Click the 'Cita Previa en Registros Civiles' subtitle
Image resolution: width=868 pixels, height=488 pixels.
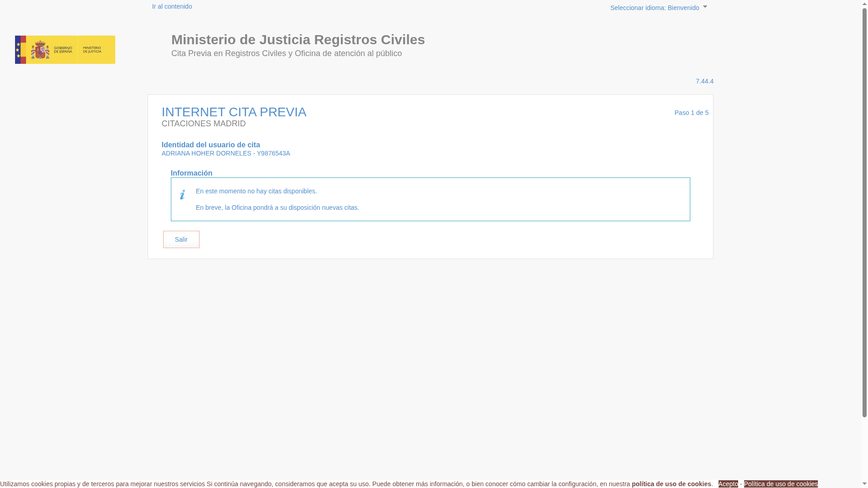coord(287,53)
